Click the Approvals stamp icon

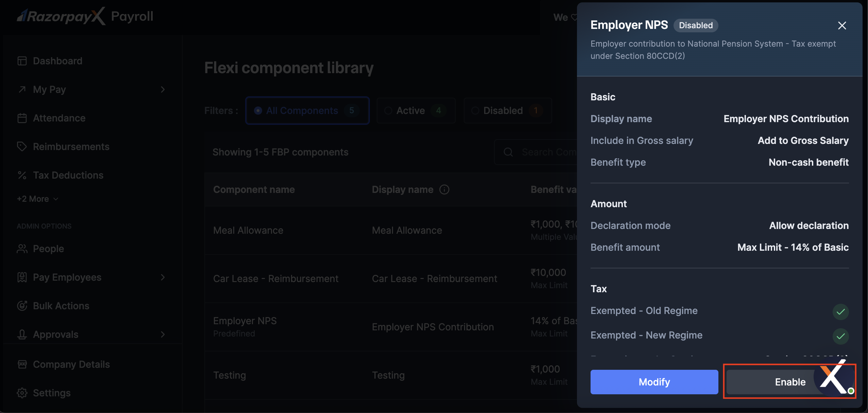[22, 334]
